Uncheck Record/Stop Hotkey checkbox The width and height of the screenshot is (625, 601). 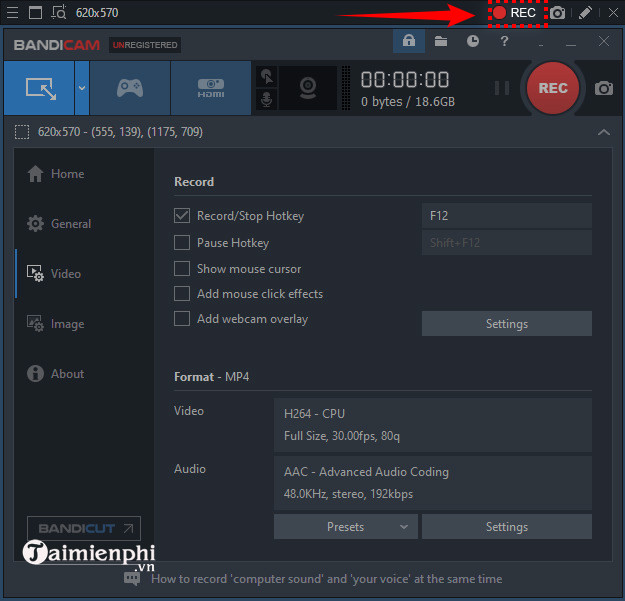[x=182, y=216]
